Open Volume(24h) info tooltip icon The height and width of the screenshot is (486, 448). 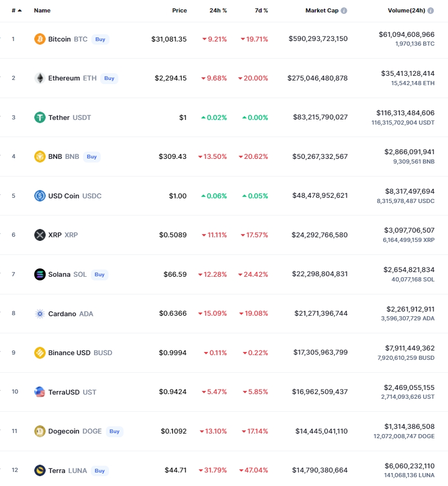click(431, 10)
